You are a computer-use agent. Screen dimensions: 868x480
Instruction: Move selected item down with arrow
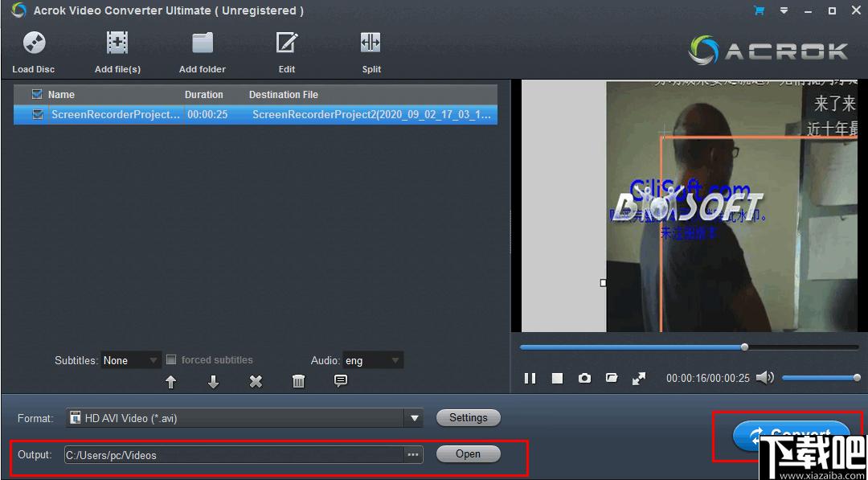[214, 381]
